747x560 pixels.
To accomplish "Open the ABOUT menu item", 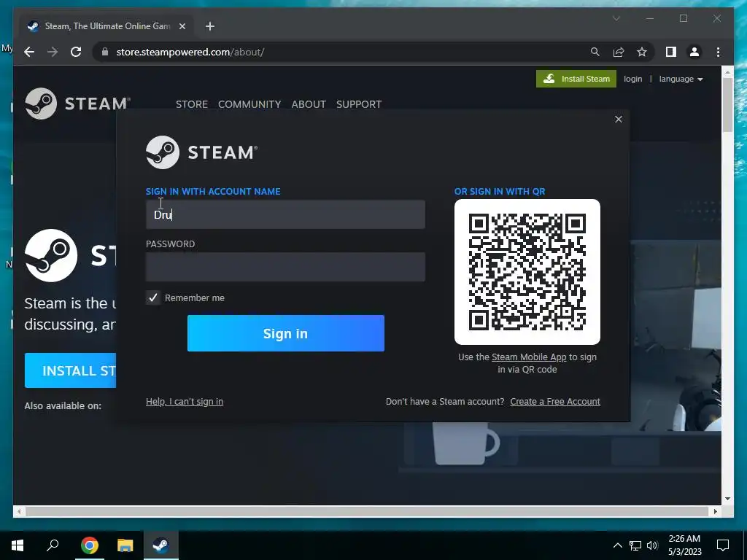I will (309, 104).
